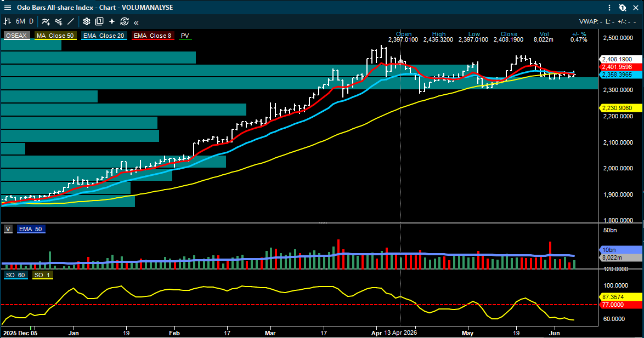Select the EMA Close 8 indicator label
Image resolution: width=644 pixels, height=338 pixels.
(152, 36)
